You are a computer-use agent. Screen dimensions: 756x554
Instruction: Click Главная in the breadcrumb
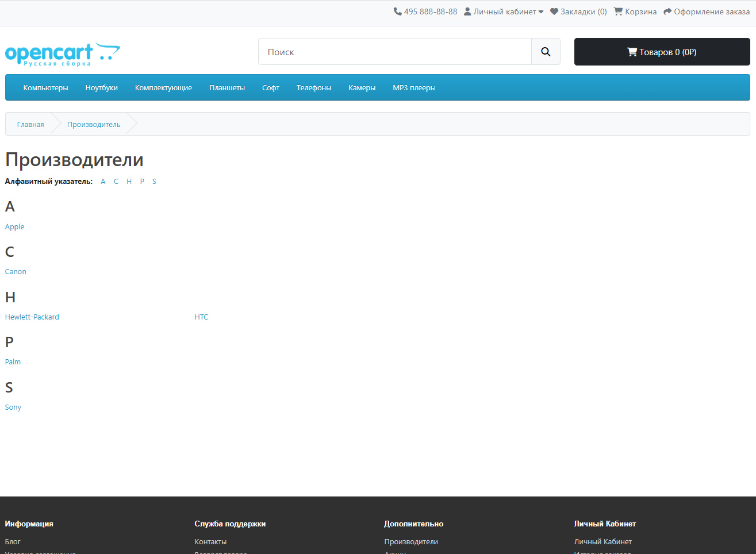coord(30,125)
